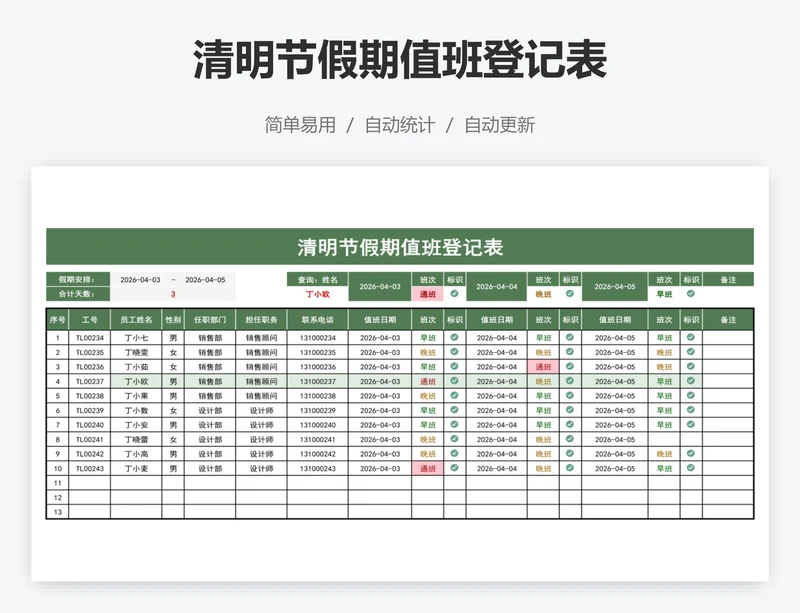The image size is (800, 613).
Task: Click the gender cell 女 for 丁晓蕾
Action: [173, 439]
